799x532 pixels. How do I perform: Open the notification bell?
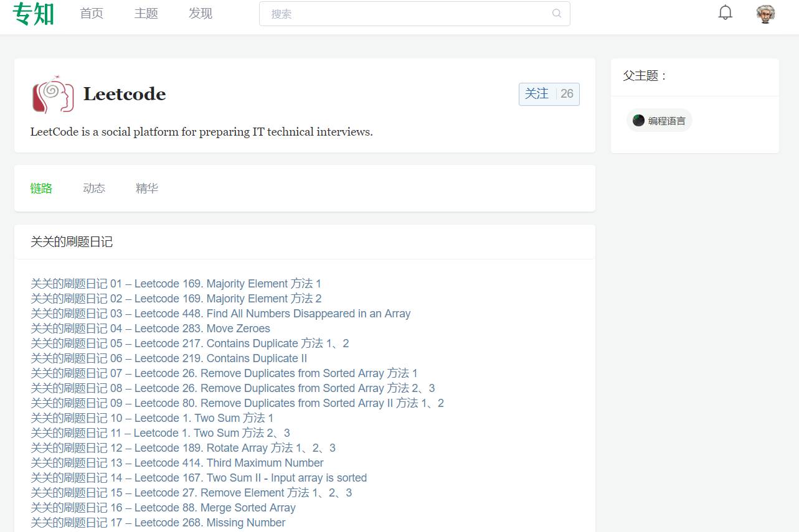coord(726,13)
